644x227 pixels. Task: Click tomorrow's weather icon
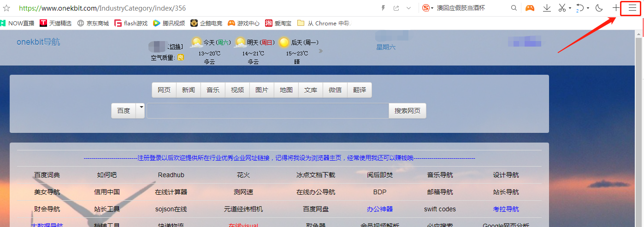240,42
